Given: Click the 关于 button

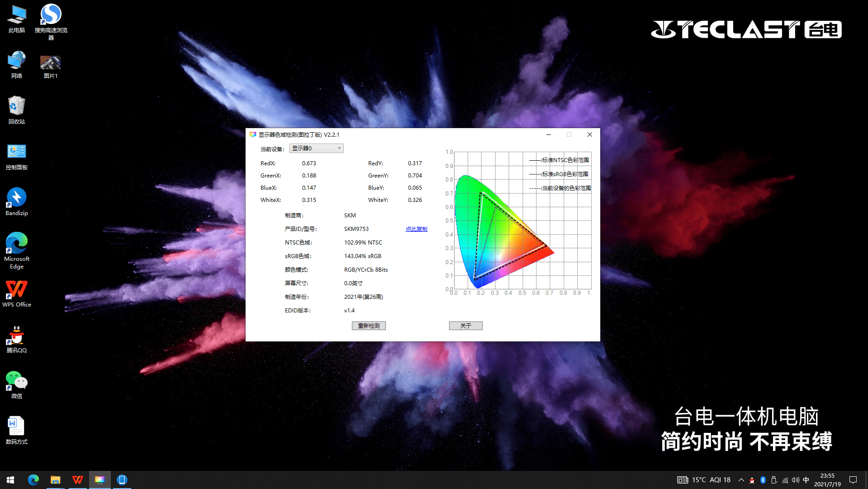Looking at the screenshot, I should pyautogui.click(x=465, y=326).
